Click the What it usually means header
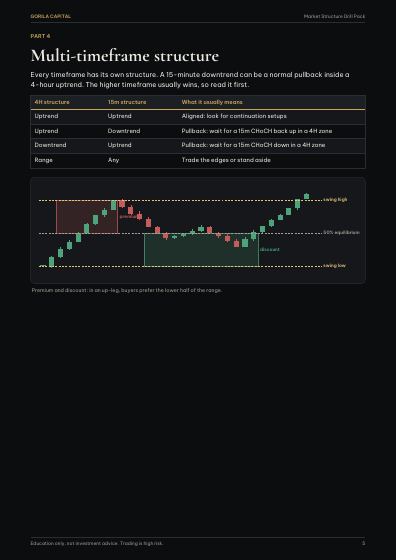Screen dimensions: 396x560 [212, 102]
